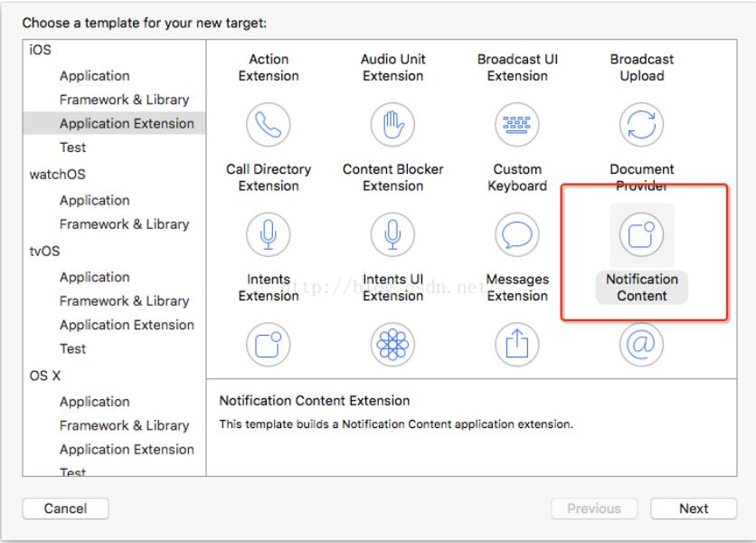Open iOS Framework & Library category
The height and width of the screenshot is (543, 756).
(x=124, y=100)
